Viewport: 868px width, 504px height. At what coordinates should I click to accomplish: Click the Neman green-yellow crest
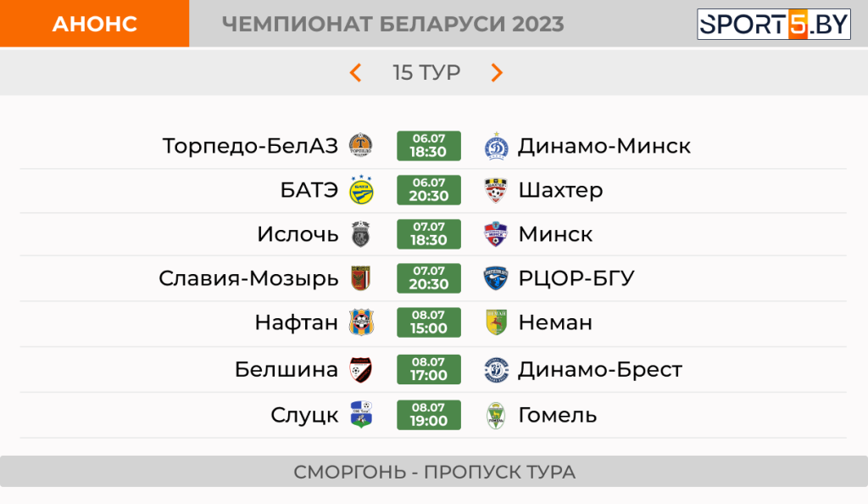(x=496, y=322)
